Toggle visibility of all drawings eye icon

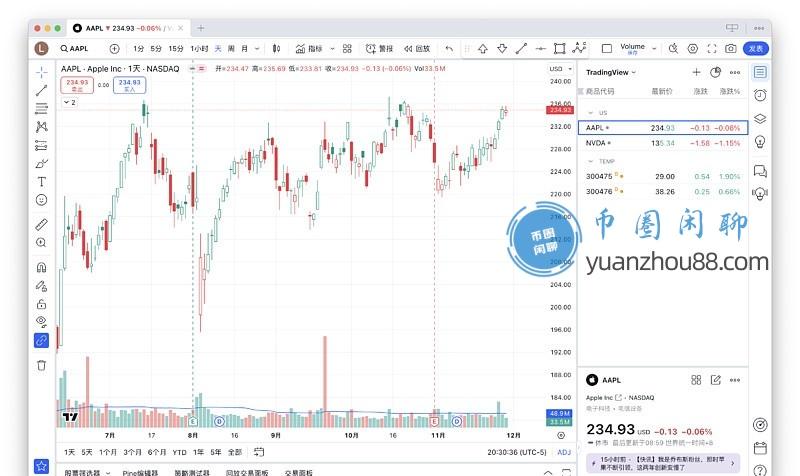41,321
